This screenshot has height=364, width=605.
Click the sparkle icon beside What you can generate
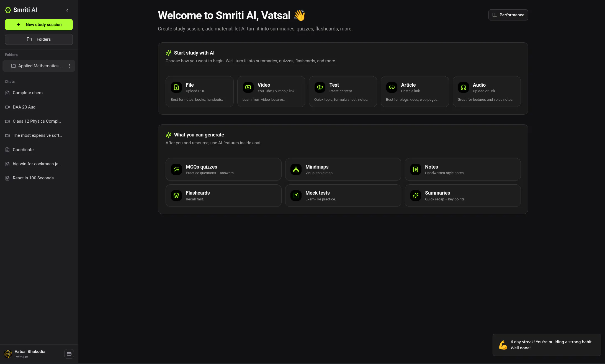[x=169, y=135]
